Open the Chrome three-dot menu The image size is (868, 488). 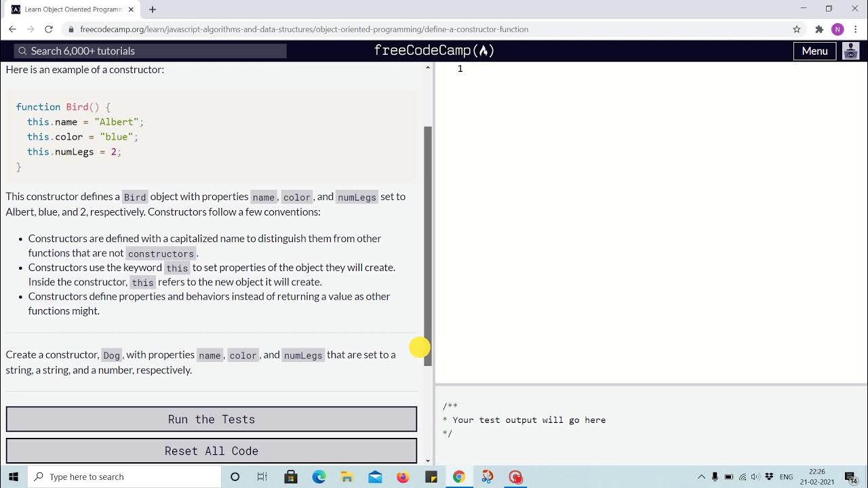coord(856,29)
